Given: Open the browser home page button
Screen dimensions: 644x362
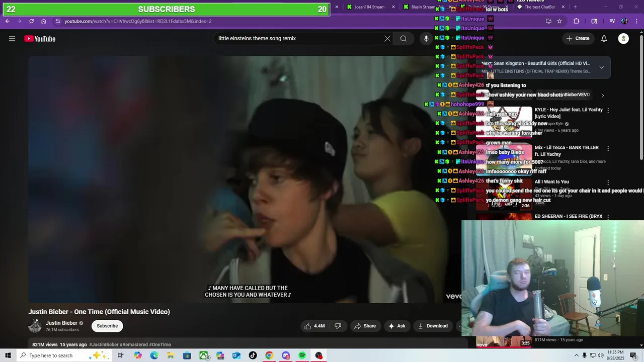Looking at the screenshot, I should (44, 21).
